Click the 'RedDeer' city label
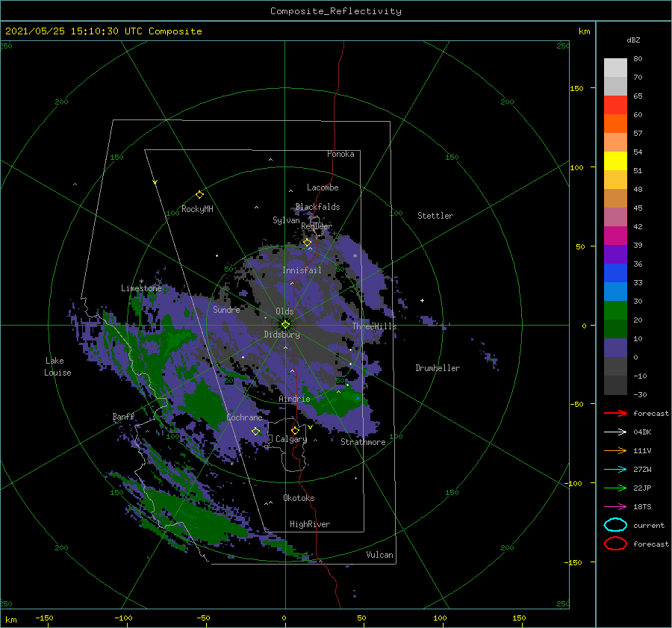The height and width of the screenshot is (628, 672). [x=317, y=226]
